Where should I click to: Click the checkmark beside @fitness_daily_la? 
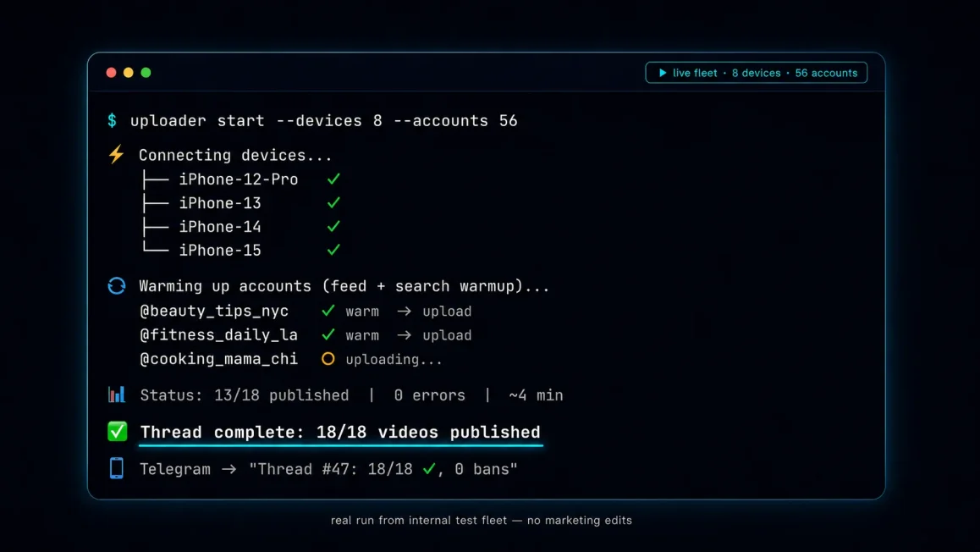pyautogui.click(x=328, y=334)
